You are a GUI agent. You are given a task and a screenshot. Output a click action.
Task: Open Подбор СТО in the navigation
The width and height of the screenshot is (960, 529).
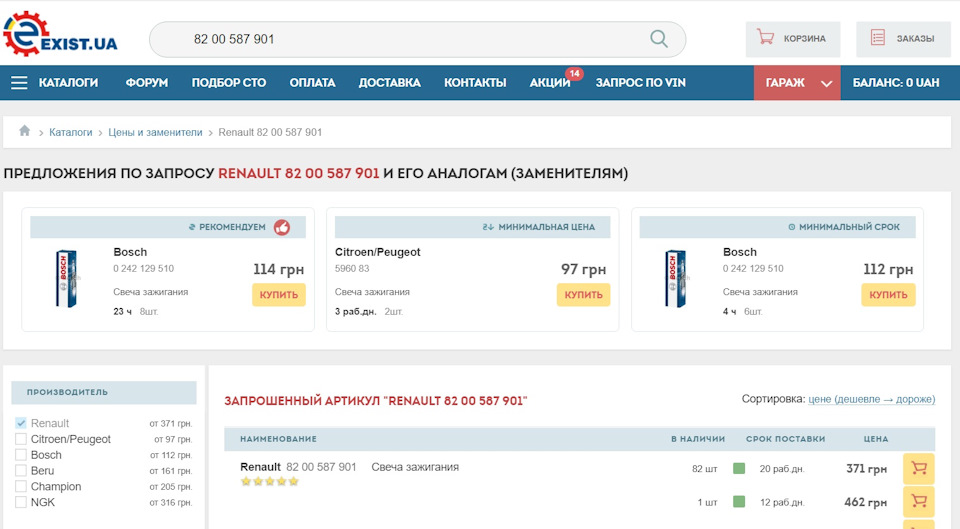point(228,83)
